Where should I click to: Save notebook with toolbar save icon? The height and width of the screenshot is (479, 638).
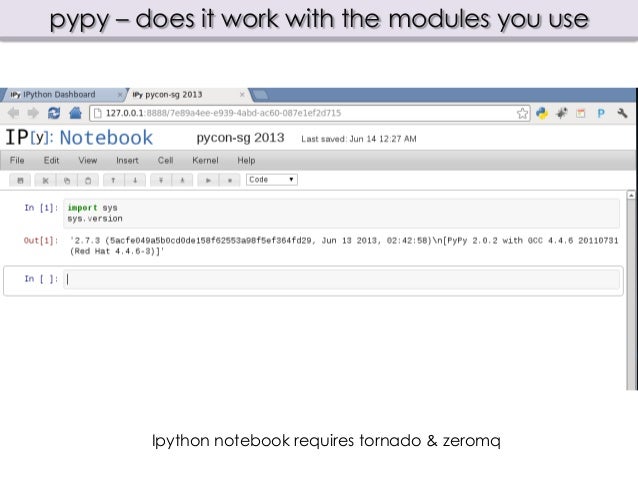click(20, 180)
